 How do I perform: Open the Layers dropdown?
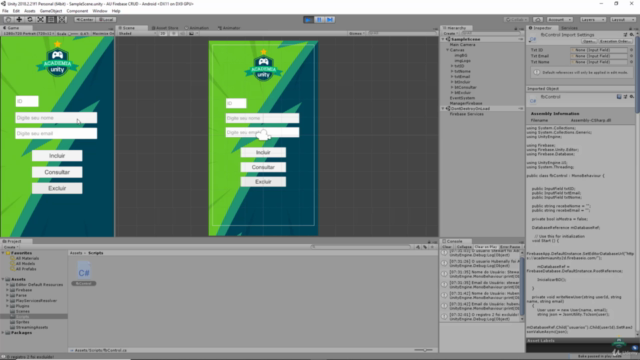pos(593,20)
